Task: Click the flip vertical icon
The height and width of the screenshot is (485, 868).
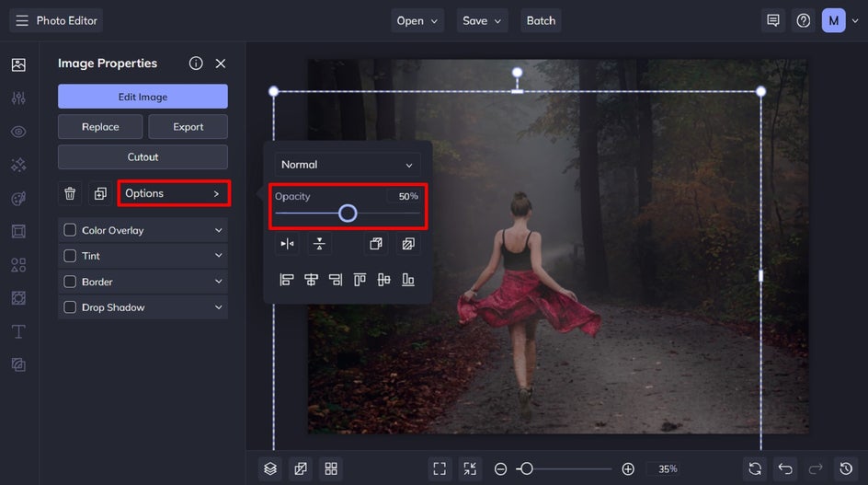Action: 319,244
